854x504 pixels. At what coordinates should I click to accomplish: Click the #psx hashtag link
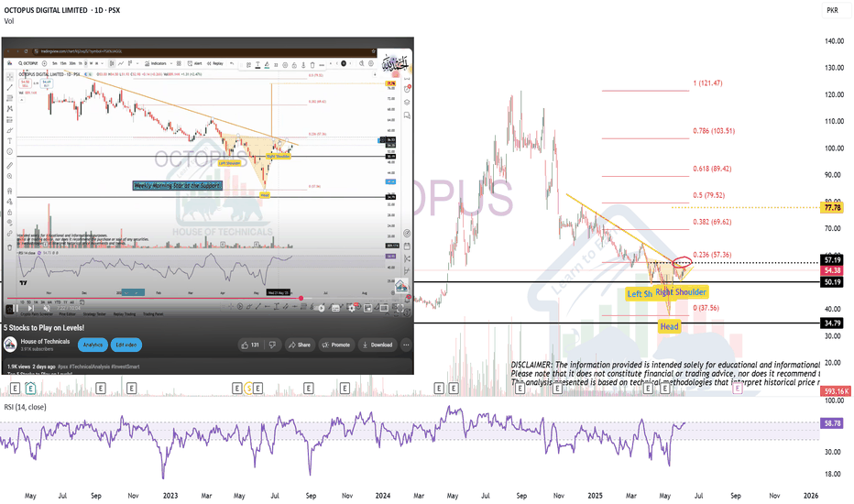(x=62, y=367)
